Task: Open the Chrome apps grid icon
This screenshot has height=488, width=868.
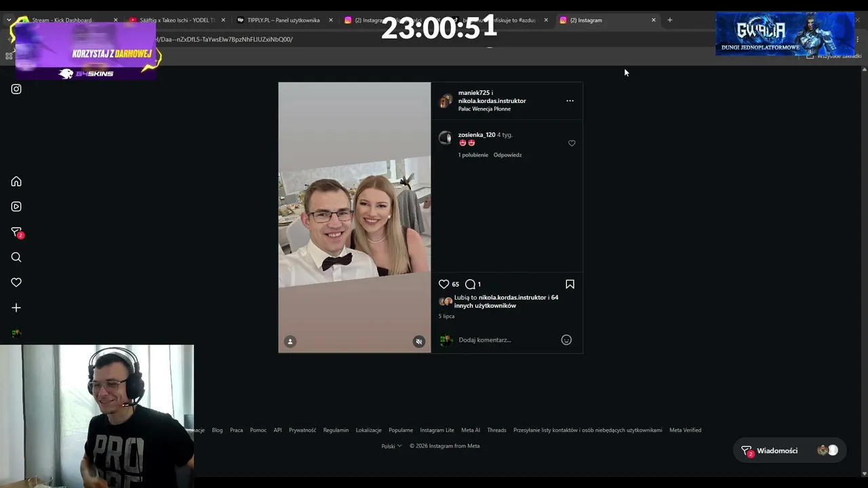Action: (x=9, y=56)
